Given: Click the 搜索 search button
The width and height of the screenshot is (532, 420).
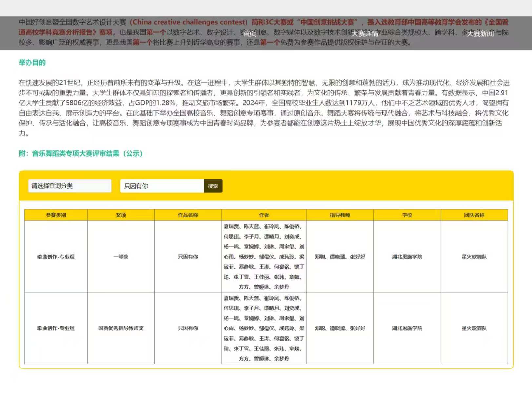Looking at the screenshot, I should click(x=213, y=186).
